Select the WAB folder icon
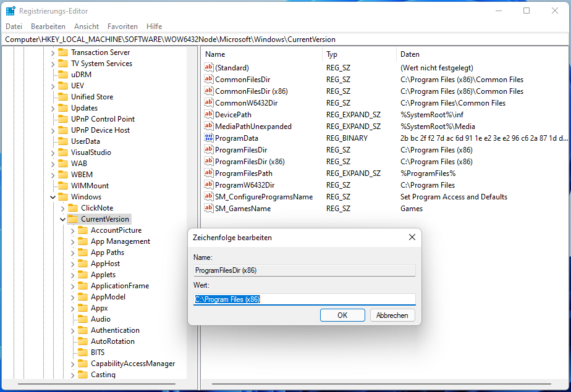 (x=63, y=163)
